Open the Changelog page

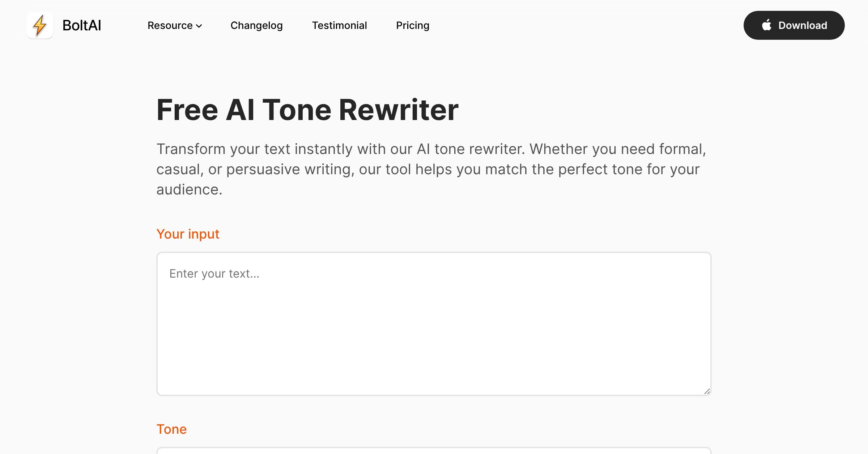click(256, 25)
